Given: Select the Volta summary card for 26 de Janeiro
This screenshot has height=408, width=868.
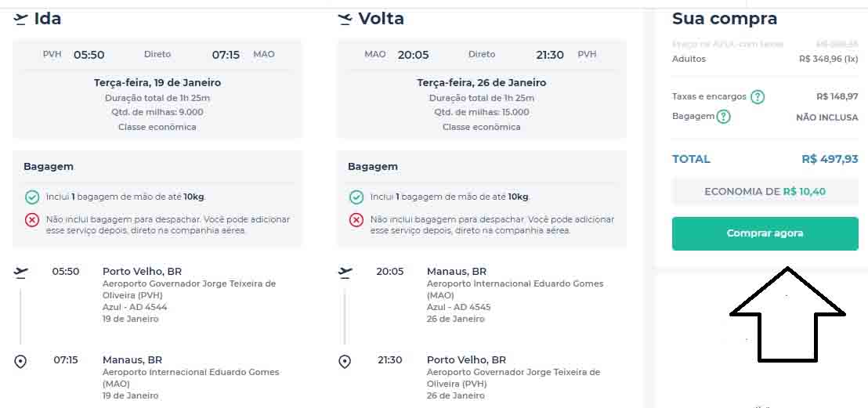Looking at the screenshot, I should coord(481,89).
